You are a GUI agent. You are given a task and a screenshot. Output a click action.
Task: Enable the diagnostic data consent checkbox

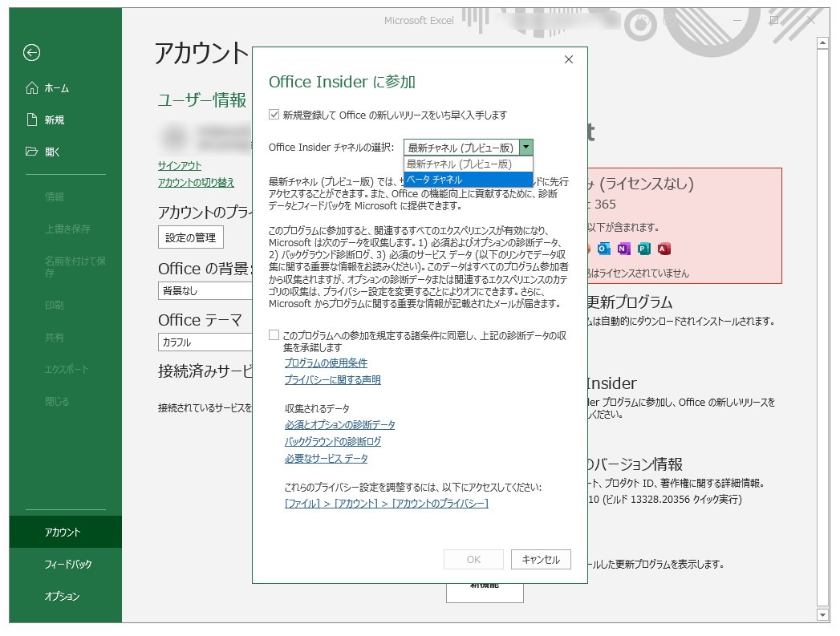click(x=274, y=335)
